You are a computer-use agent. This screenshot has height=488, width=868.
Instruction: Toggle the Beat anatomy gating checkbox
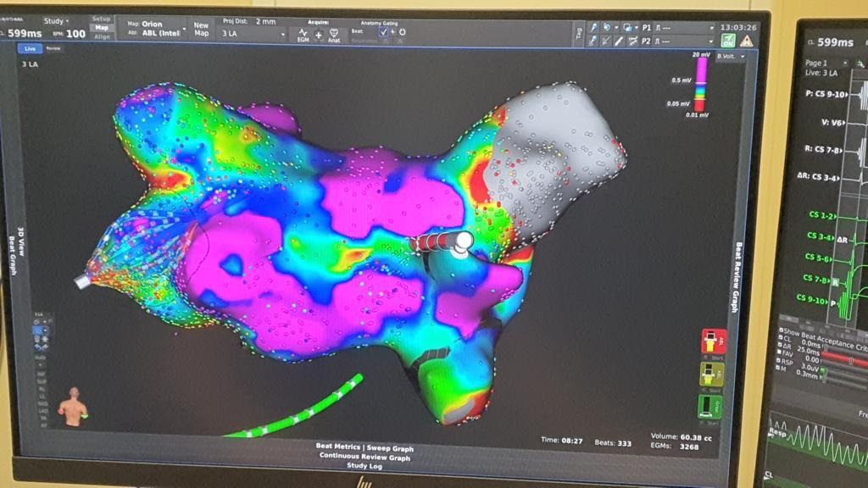(x=383, y=32)
